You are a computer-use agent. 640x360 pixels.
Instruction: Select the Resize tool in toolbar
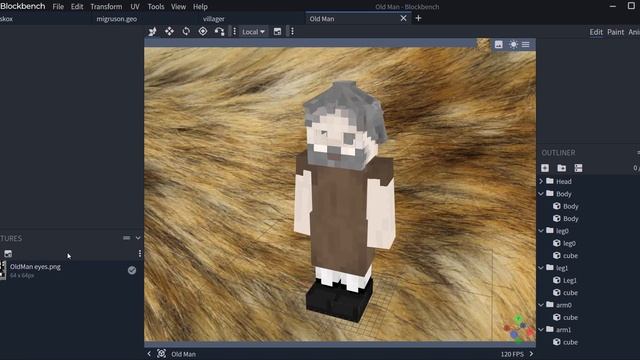click(x=169, y=31)
